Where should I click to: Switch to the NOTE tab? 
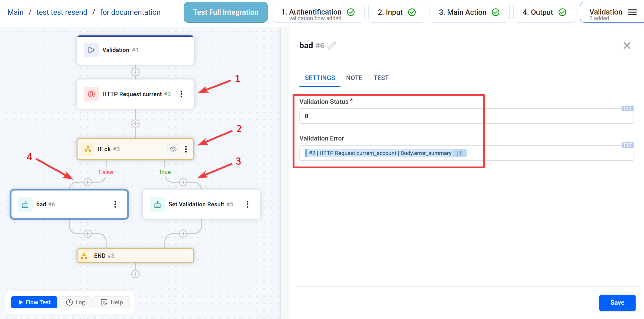[354, 78]
